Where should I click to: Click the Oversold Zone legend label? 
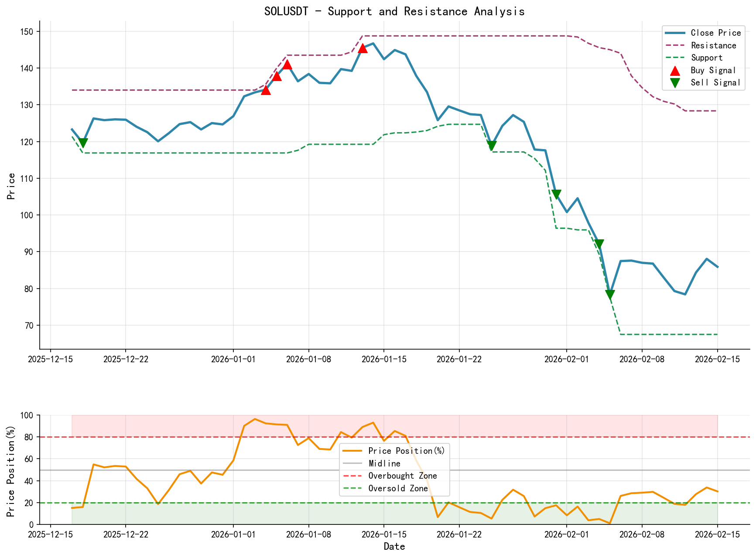[398, 488]
